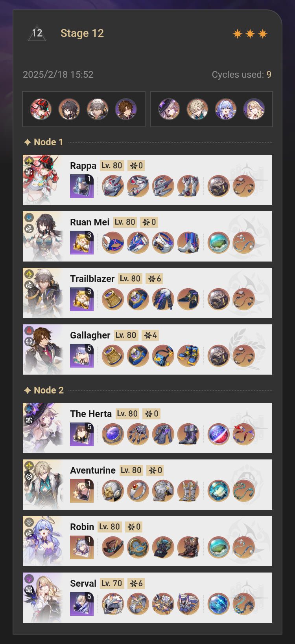295x644 pixels.
Task: Click Serval's Lv. 70 level badge
Action: click(112, 584)
